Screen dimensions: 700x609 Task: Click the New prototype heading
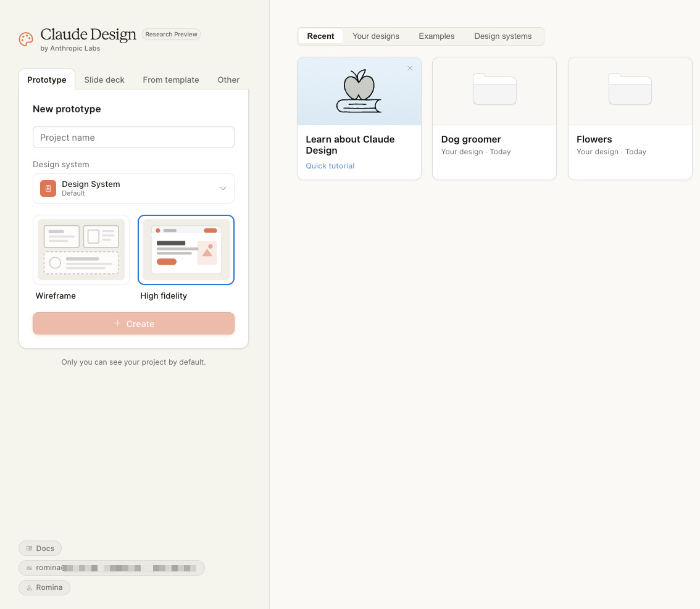click(x=67, y=109)
